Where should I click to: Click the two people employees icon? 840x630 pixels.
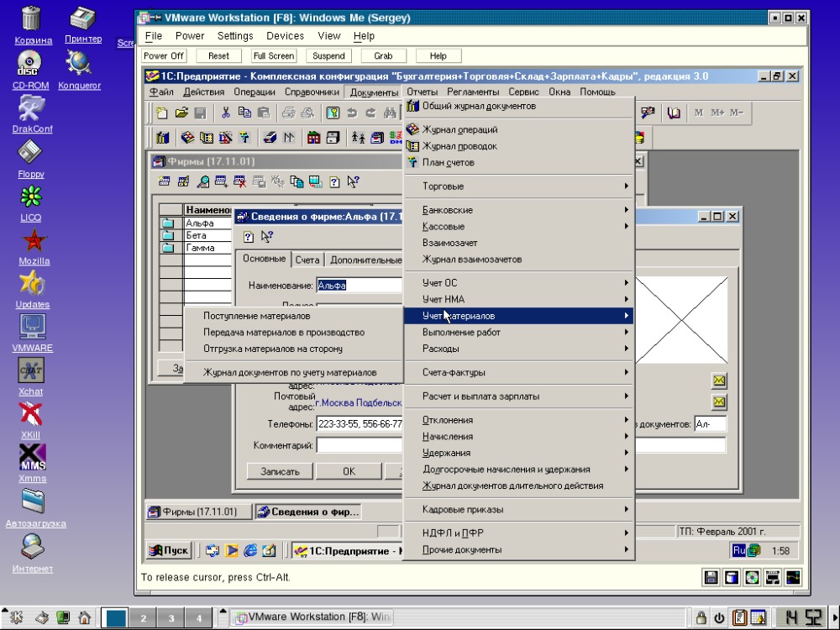point(359,138)
